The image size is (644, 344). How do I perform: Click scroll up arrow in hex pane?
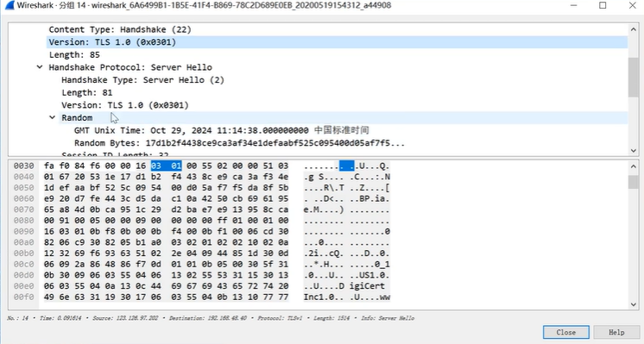633,166
